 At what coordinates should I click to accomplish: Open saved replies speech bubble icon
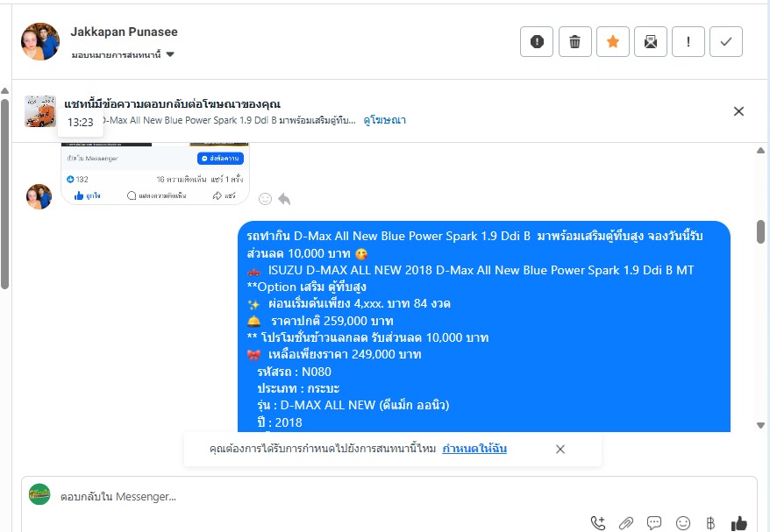point(654,523)
